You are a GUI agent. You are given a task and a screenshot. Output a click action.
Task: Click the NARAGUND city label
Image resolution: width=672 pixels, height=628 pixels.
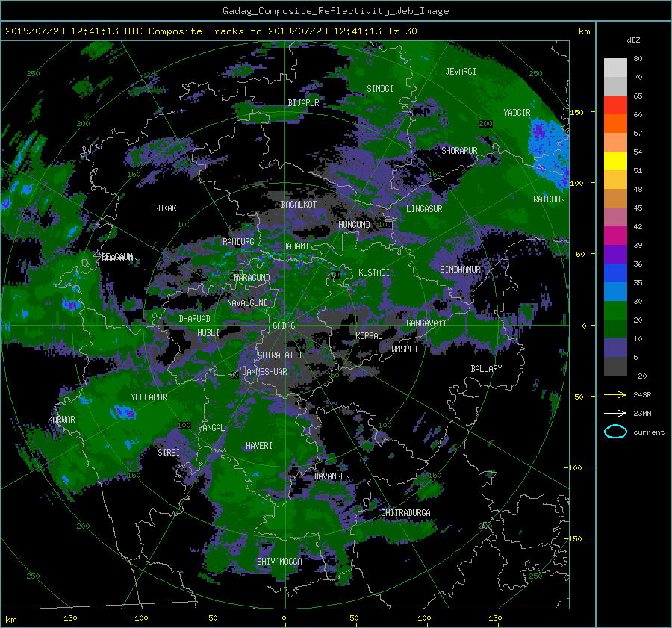coord(252,278)
